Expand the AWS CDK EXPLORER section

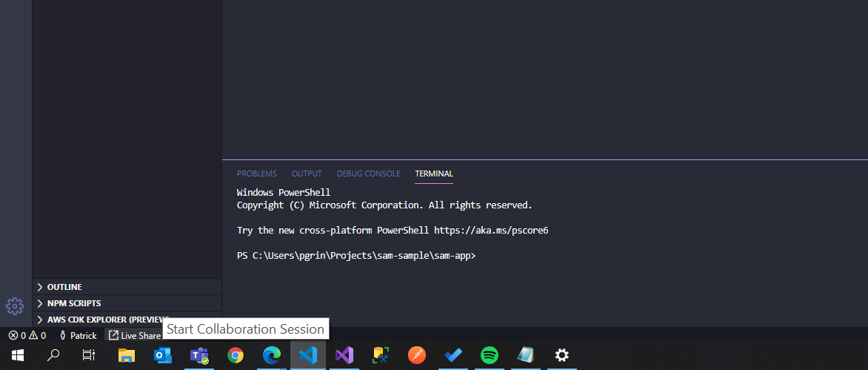(x=127, y=320)
